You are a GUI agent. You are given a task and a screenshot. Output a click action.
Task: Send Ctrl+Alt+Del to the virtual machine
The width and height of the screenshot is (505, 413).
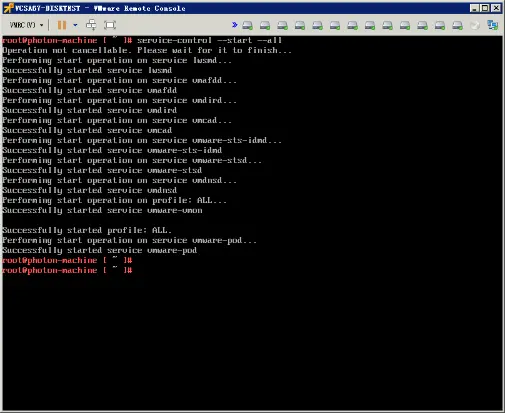point(91,25)
